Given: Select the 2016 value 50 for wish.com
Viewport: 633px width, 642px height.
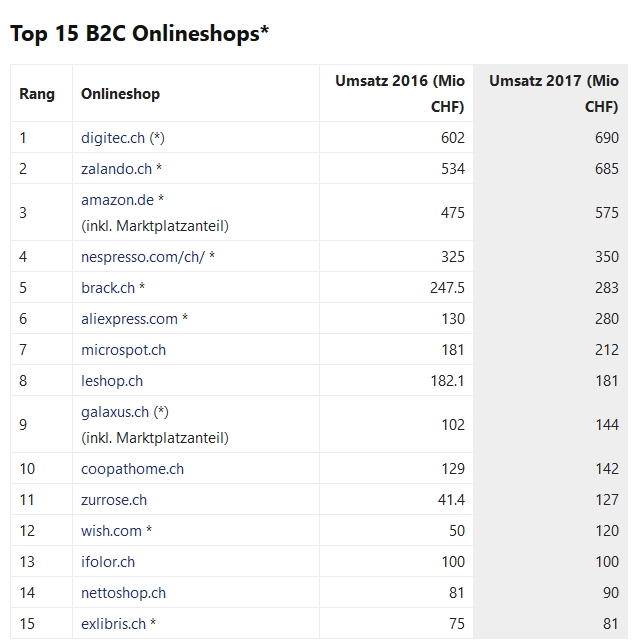Looking at the screenshot, I should point(457,531).
